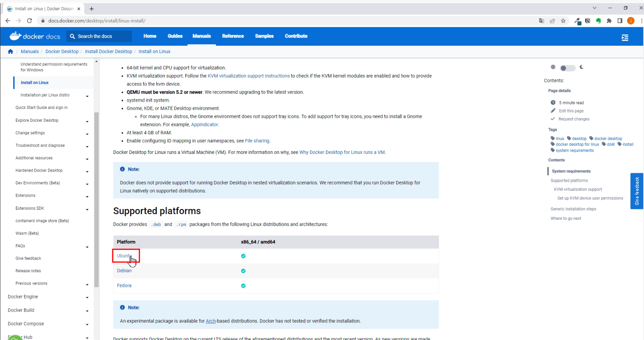Click the home icon in breadcrumb

point(10,51)
